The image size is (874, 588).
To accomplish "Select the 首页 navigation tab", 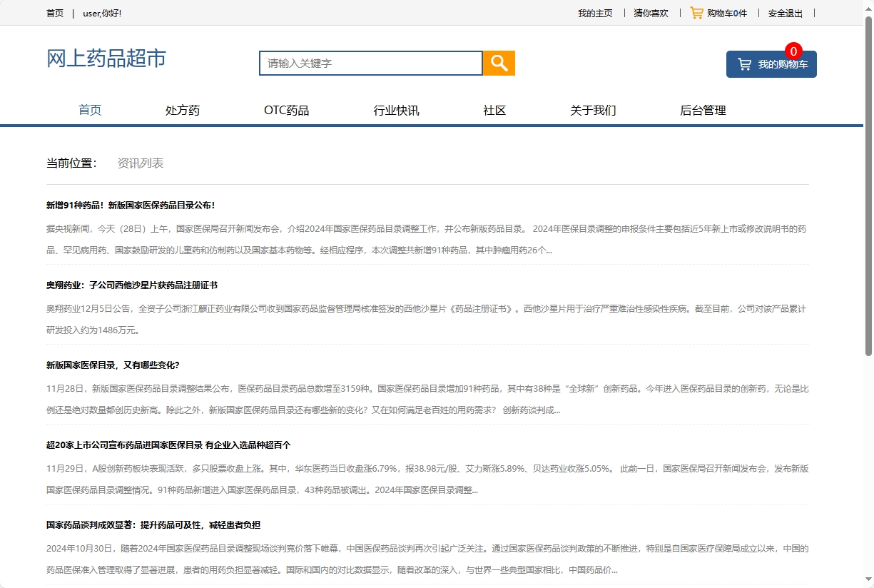I will [x=90, y=110].
